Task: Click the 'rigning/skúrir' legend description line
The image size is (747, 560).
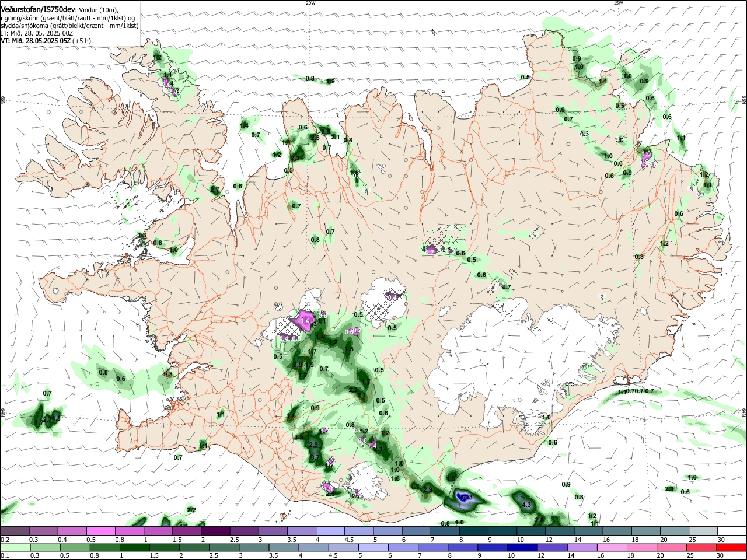Action: pos(68,18)
